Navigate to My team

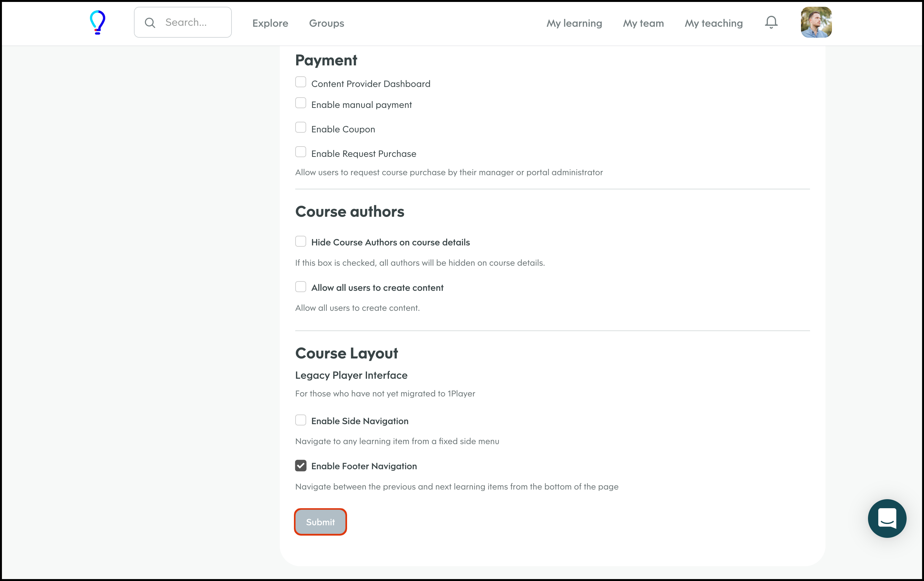643,23
